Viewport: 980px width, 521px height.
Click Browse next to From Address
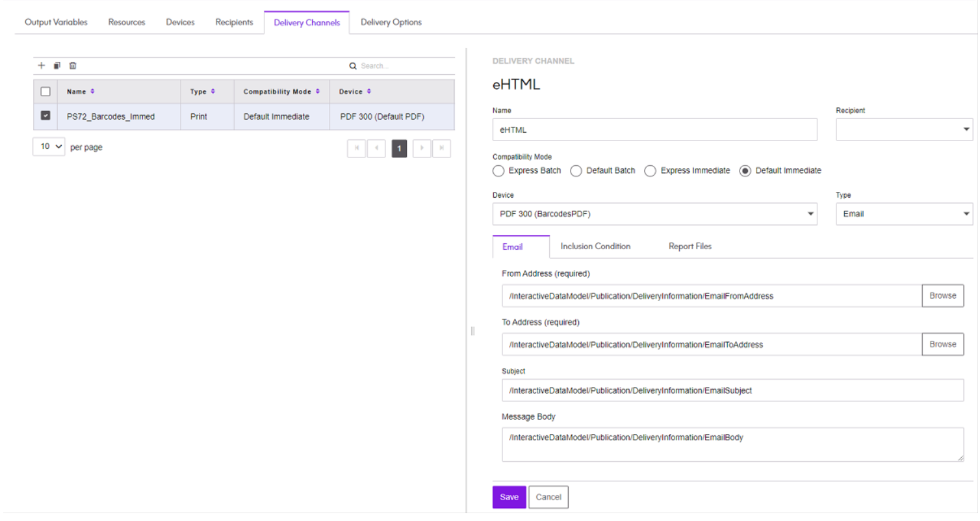(x=942, y=295)
